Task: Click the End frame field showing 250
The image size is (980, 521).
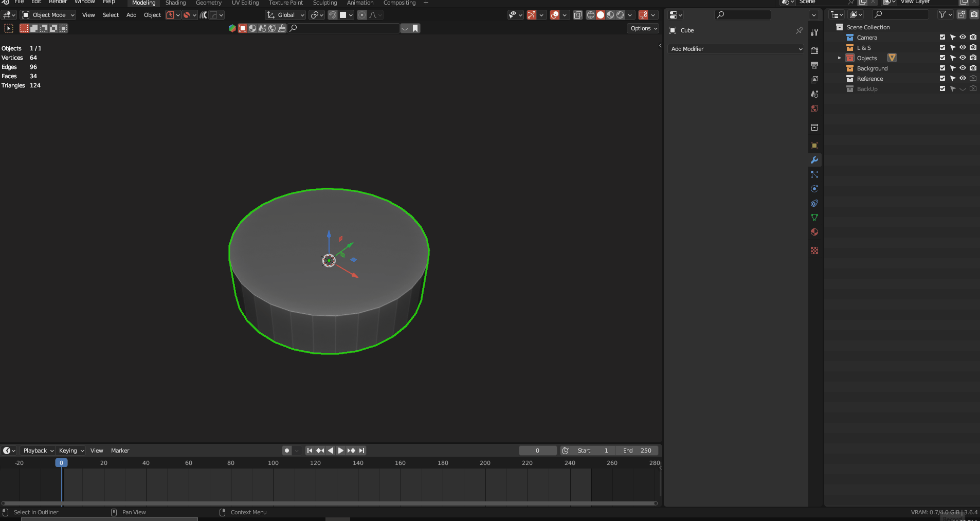Action: click(x=637, y=451)
